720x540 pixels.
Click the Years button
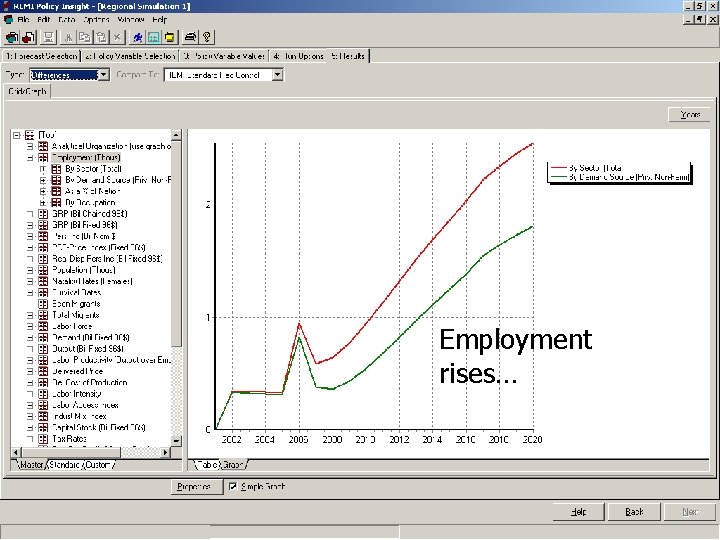click(x=690, y=114)
